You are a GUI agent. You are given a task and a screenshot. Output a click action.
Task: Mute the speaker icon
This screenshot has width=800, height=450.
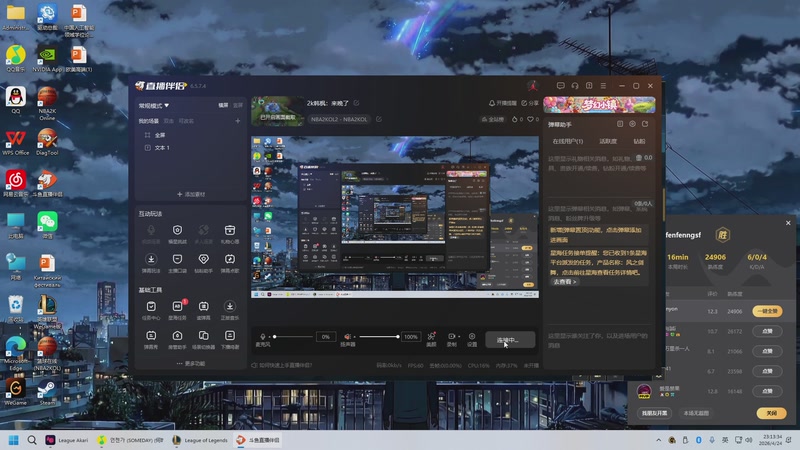tap(347, 337)
